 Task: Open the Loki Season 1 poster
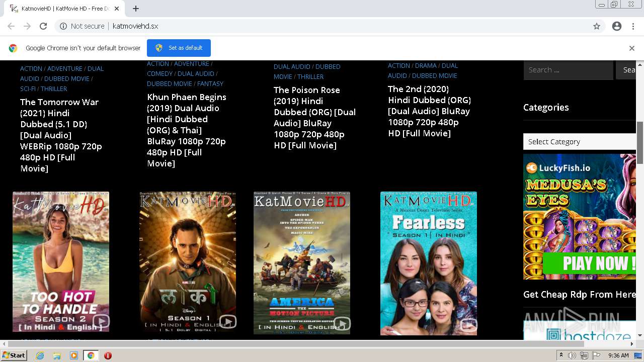188,261
